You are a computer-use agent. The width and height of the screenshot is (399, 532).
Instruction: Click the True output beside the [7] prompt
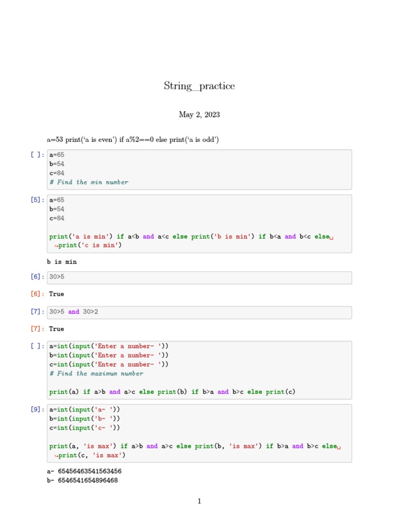coord(56,329)
